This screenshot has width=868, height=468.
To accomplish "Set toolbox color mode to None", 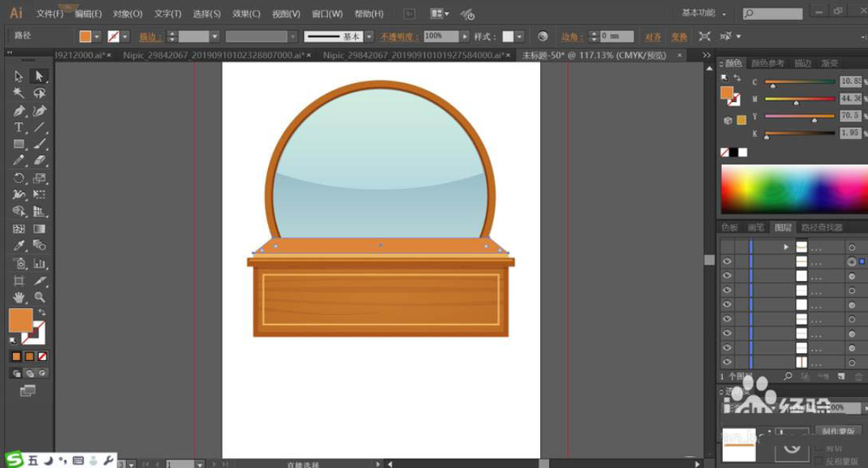I will point(42,357).
